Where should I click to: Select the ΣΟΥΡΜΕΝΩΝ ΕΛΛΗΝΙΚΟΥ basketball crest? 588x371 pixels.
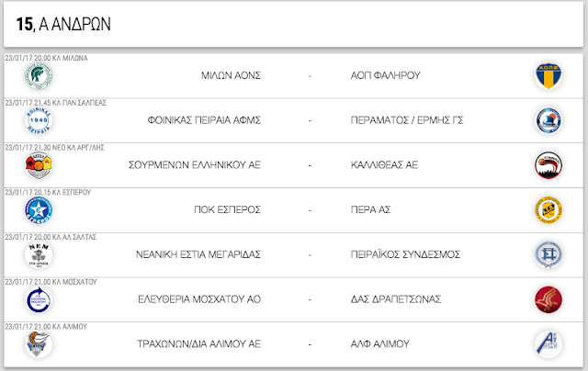click(39, 165)
